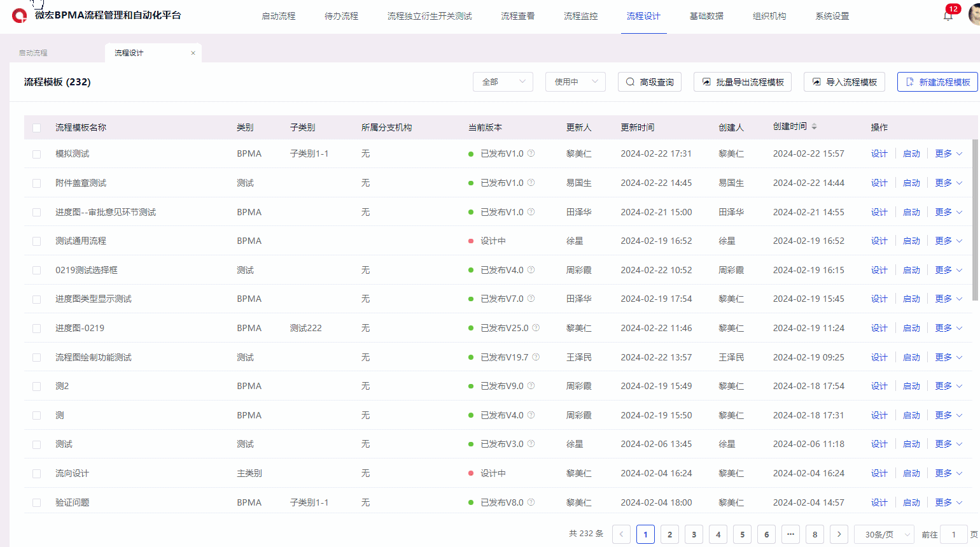Check the checkbox for 流向设计 row
Image resolution: width=980 pixels, height=547 pixels.
point(36,473)
